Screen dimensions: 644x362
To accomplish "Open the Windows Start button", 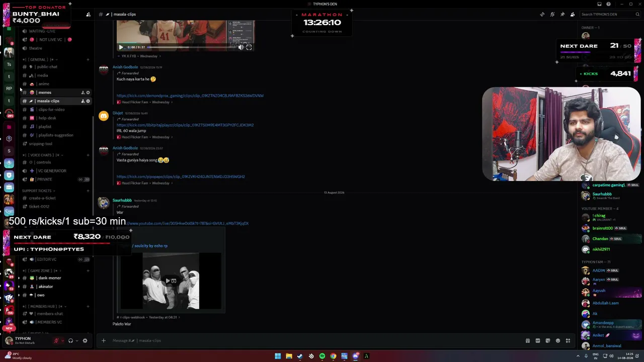I will pyautogui.click(x=278, y=356).
